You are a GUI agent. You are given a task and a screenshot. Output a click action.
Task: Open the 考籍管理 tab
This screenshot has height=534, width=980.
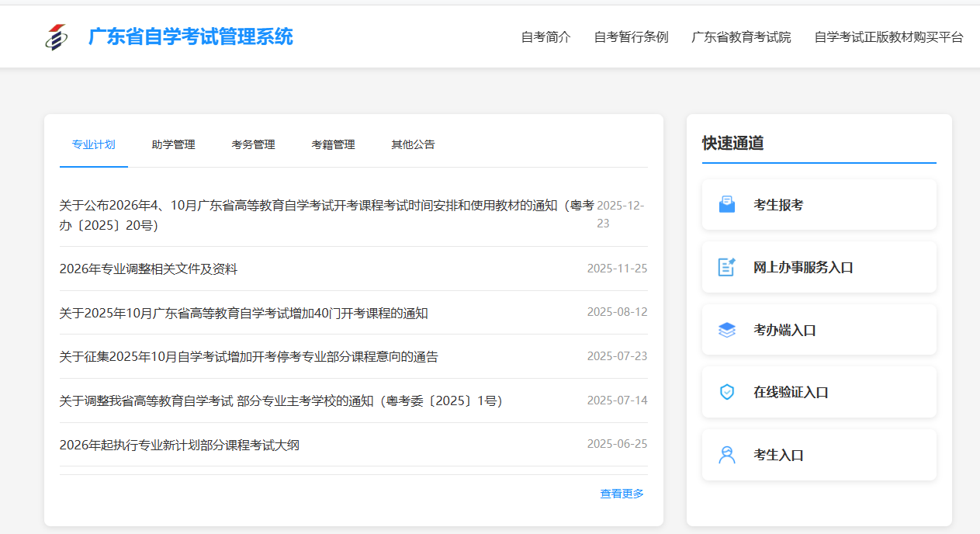click(x=333, y=144)
